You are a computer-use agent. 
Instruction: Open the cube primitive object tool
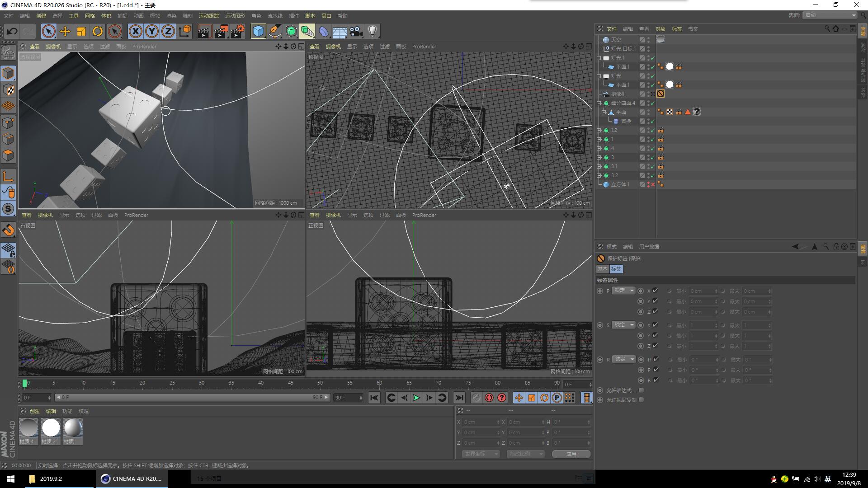[258, 31]
